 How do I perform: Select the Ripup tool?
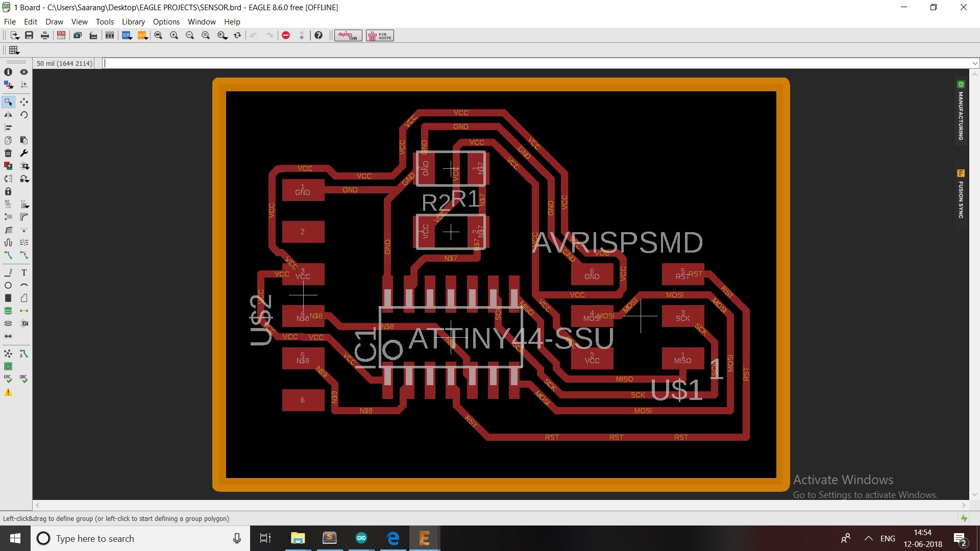coord(24,255)
